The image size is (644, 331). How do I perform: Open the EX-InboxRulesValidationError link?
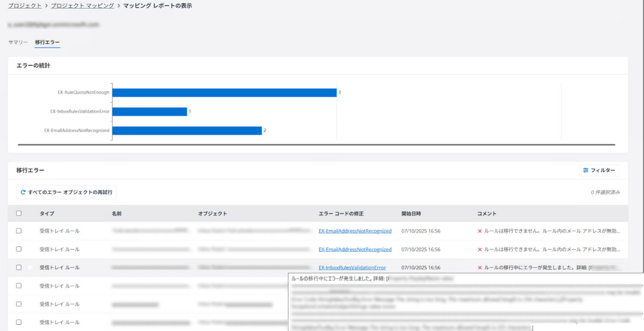pyautogui.click(x=352, y=268)
